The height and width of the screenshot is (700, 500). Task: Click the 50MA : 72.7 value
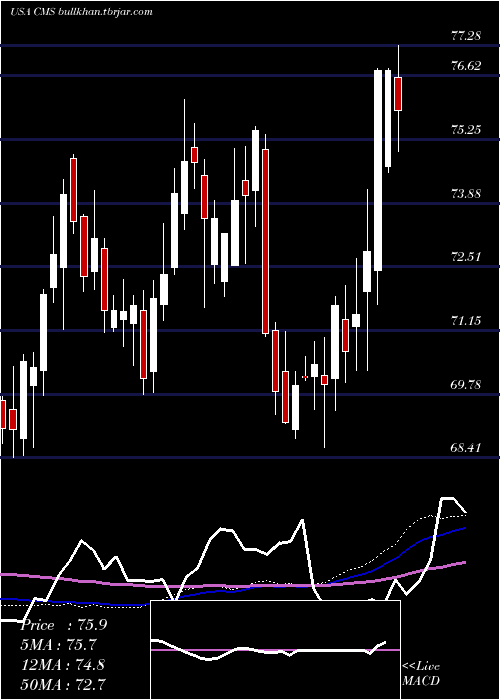[63, 684]
